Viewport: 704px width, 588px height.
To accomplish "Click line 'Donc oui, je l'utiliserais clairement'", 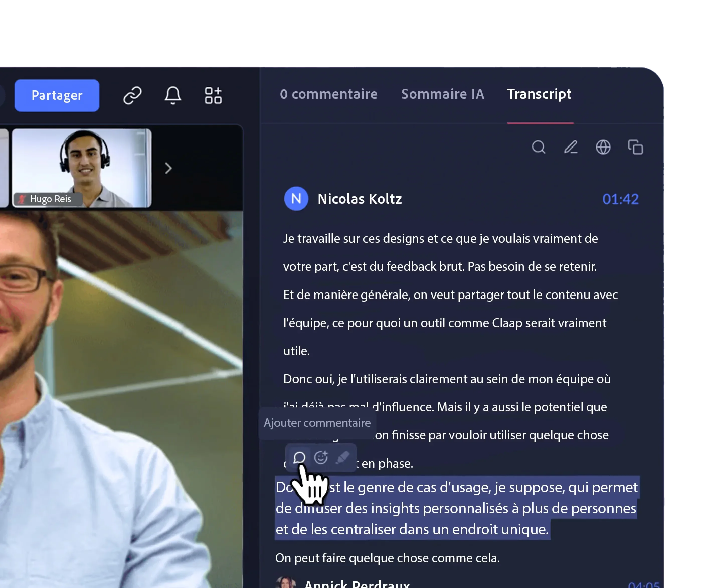I will 447,379.
